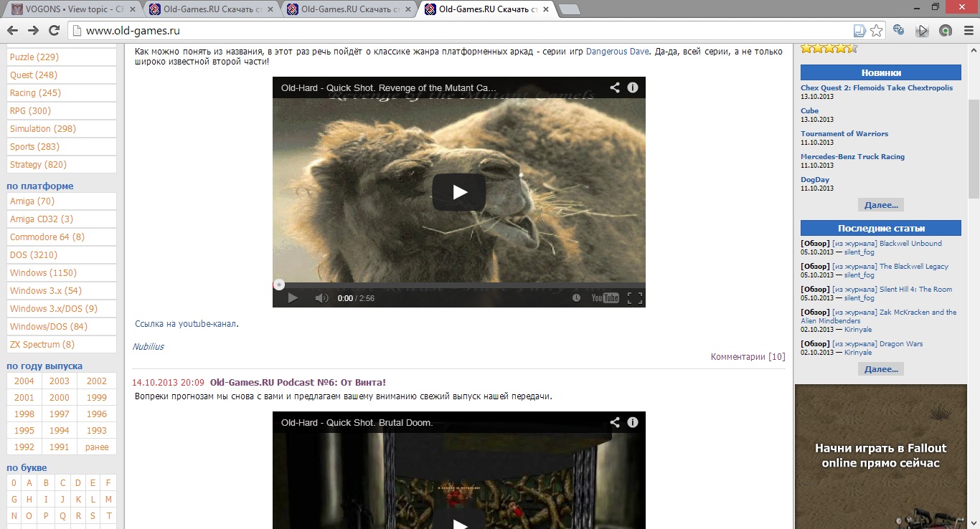Viewport: 980px width, 529px height.
Task: Open the RPG (300) genre
Action: 62,111
